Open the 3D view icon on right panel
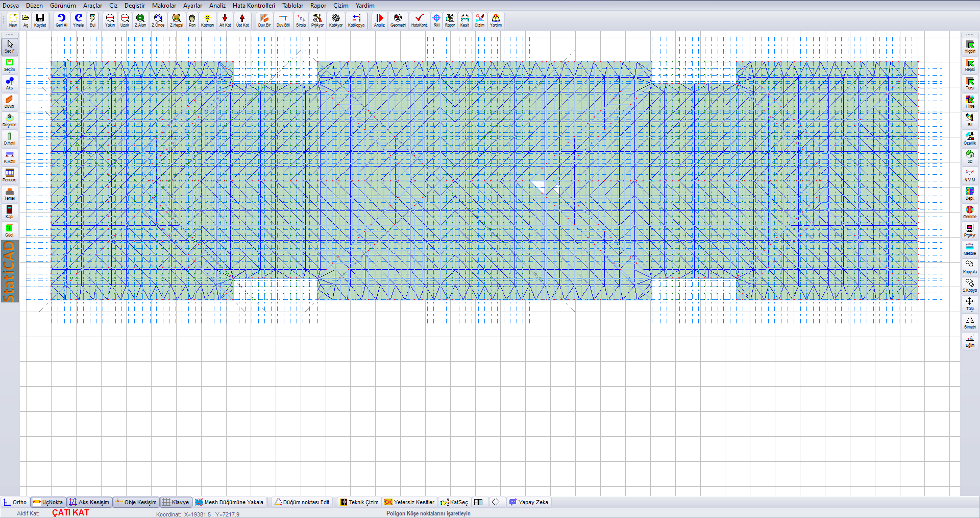The height and width of the screenshot is (518, 980). (970, 157)
